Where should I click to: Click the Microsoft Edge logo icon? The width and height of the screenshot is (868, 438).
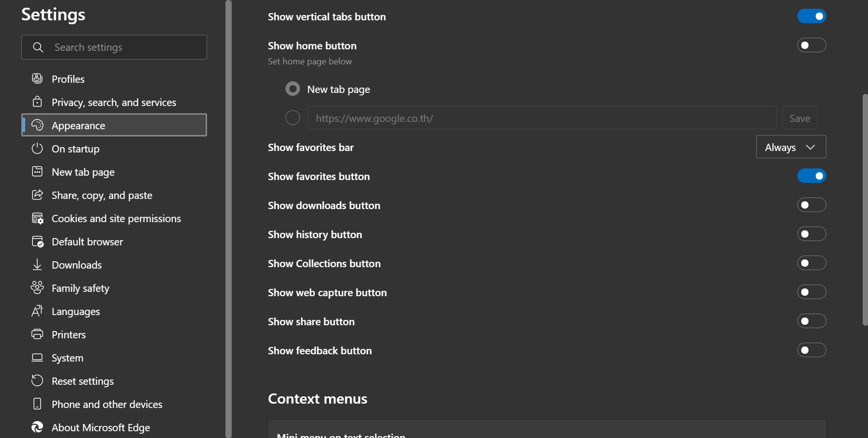coord(37,427)
